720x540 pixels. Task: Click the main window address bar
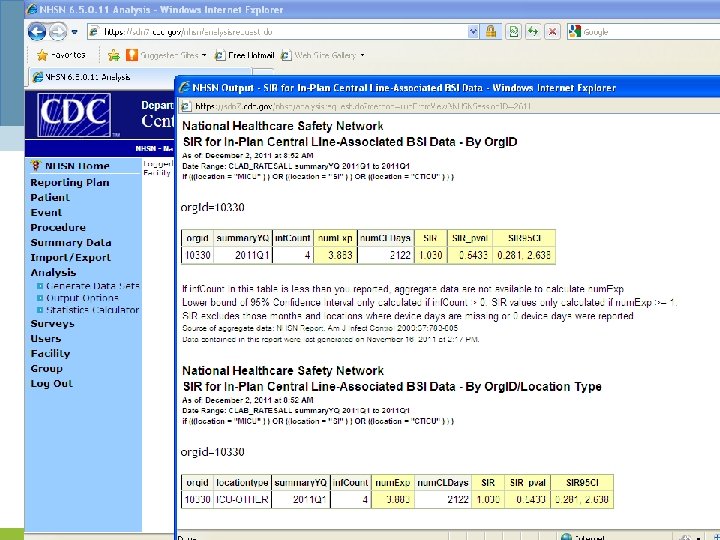pyautogui.click(x=277, y=32)
